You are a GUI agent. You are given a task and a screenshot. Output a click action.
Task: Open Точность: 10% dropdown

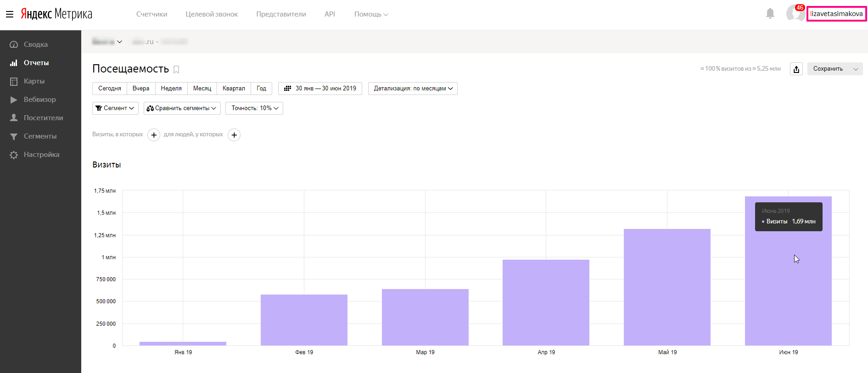pyautogui.click(x=254, y=108)
